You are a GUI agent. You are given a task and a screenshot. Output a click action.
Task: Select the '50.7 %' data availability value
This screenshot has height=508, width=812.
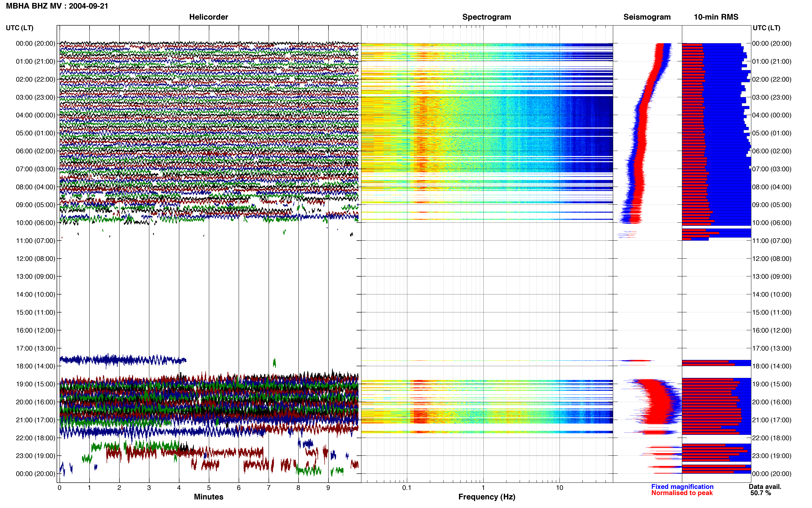coord(761,493)
